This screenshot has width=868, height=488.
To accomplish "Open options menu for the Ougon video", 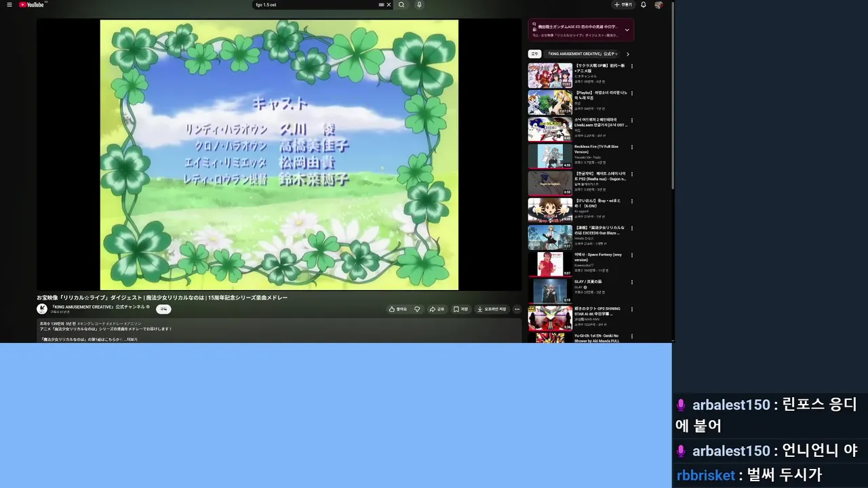I will 632,174.
